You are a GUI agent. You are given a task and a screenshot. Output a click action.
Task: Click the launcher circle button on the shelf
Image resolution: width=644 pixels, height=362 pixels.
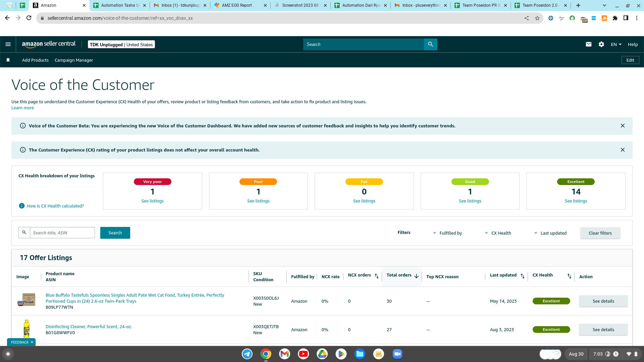[x=8, y=354]
